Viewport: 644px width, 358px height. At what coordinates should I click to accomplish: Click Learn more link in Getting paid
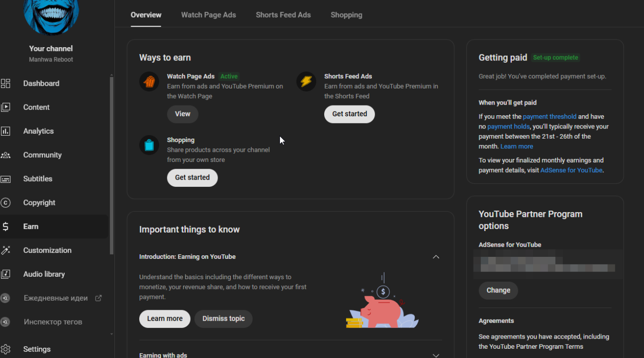[x=516, y=146]
